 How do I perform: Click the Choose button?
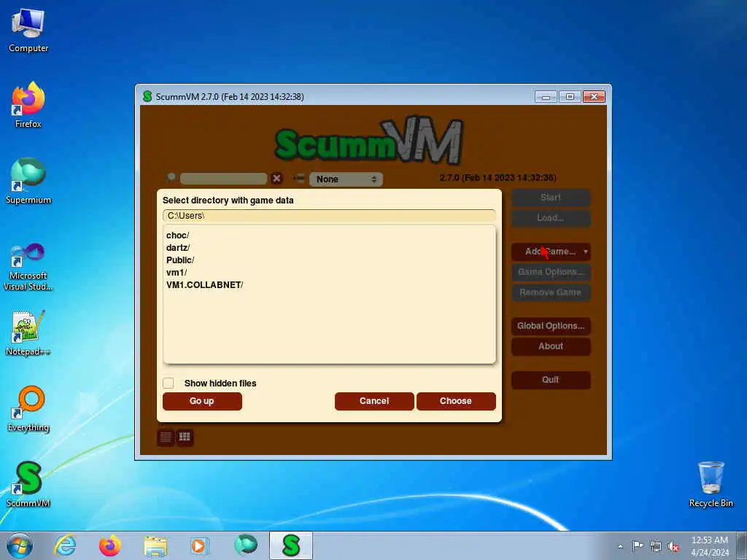456,401
